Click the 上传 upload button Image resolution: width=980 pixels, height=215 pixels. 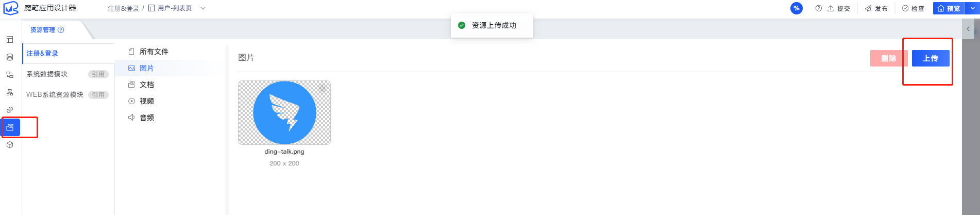click(931, 58)
